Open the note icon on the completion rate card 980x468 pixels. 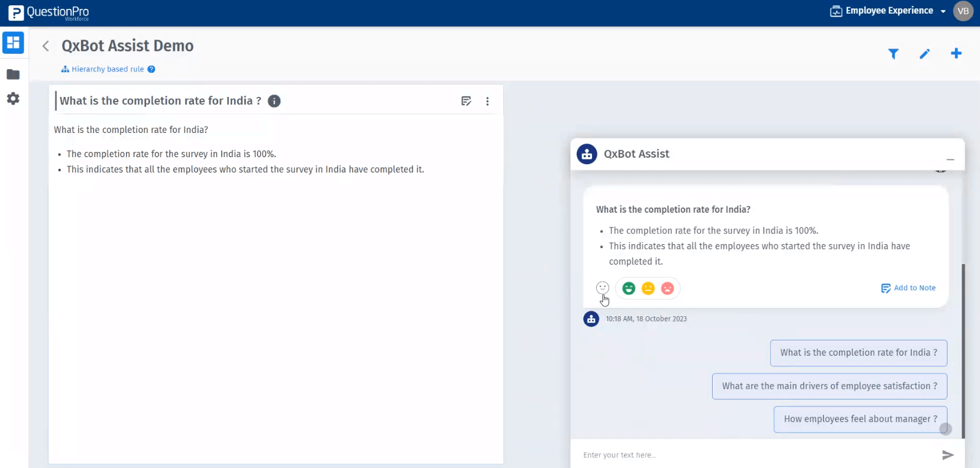[466, 101]
